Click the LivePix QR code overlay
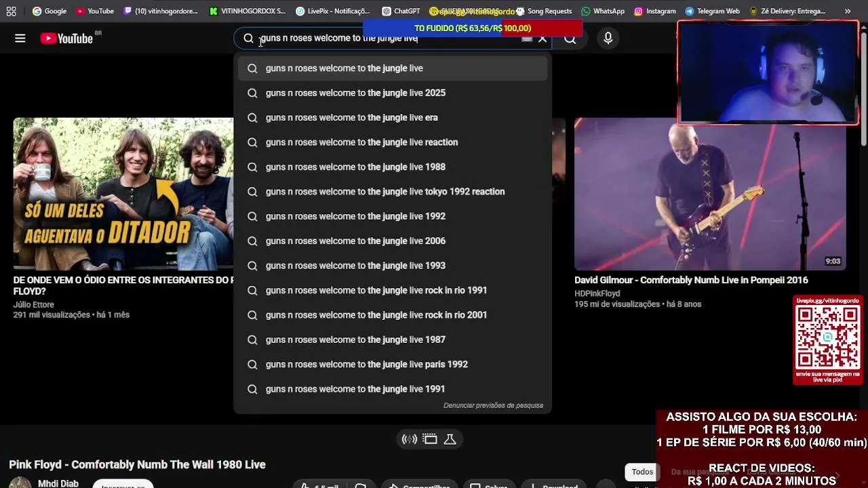The width and height of the screenshot is (868, 488). point(827,340)
